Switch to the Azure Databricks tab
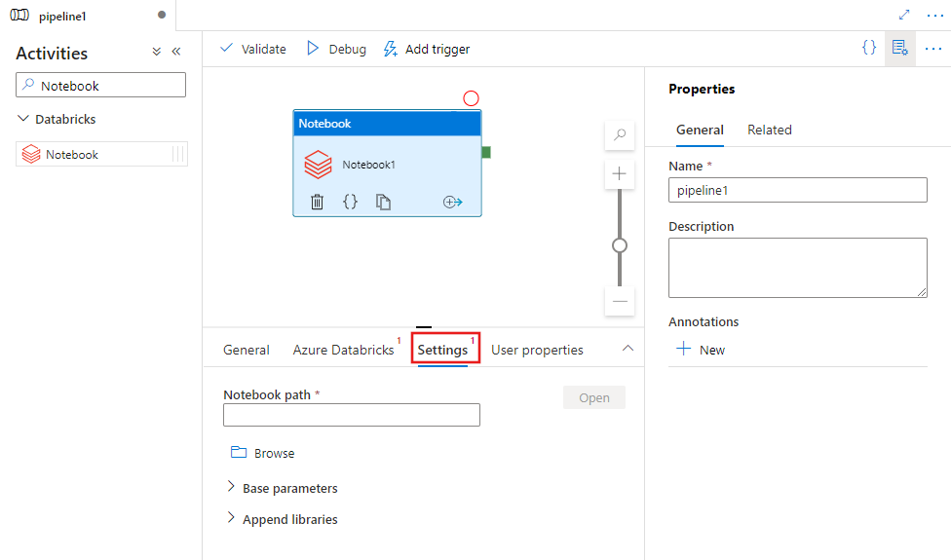The width and height of the screenshot is (951, 560). tap(343, 350)
